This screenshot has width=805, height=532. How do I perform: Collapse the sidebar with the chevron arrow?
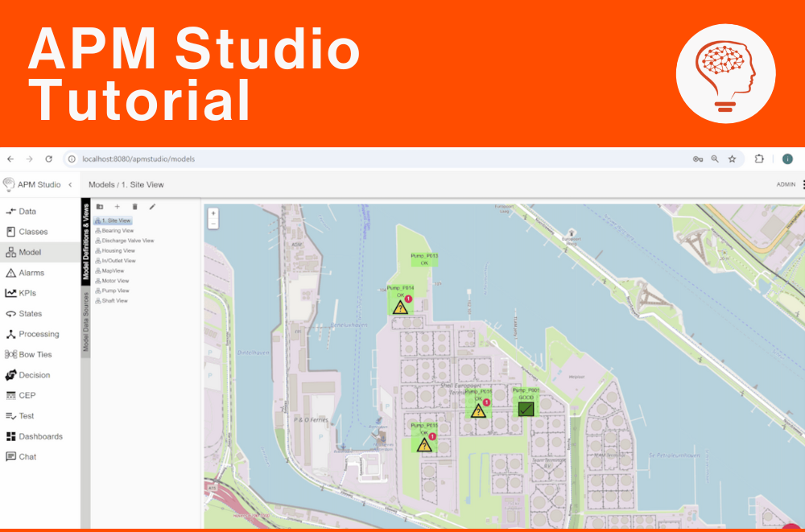coord(68,184)
